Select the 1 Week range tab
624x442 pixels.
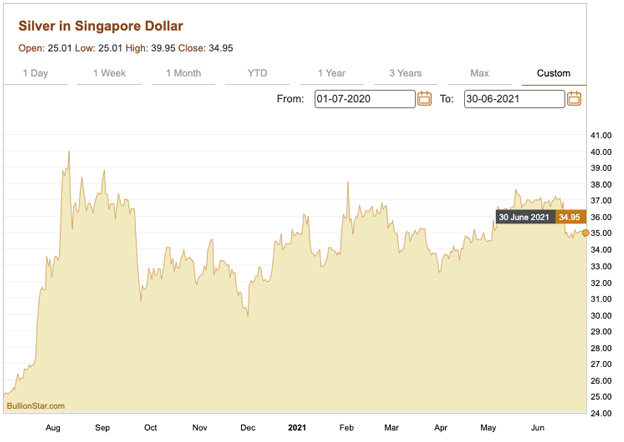point(109,73)
